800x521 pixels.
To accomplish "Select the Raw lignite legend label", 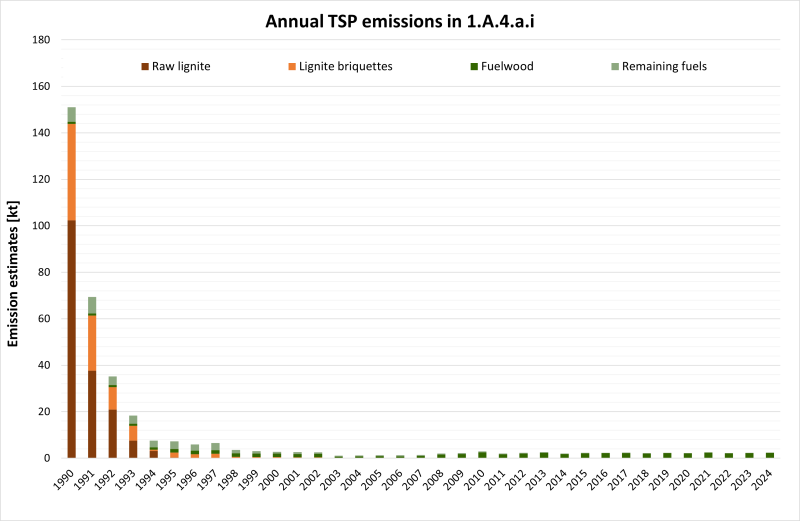I will [182, 67].
